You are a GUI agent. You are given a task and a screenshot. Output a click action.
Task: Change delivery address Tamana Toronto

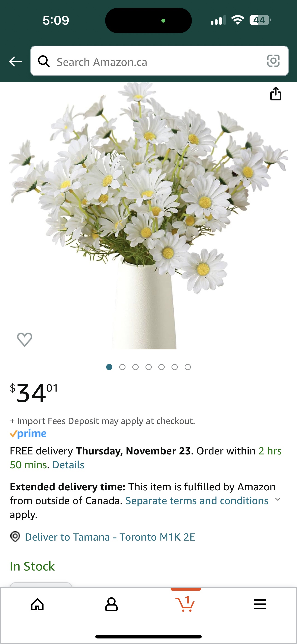click(x=110, y=537)
